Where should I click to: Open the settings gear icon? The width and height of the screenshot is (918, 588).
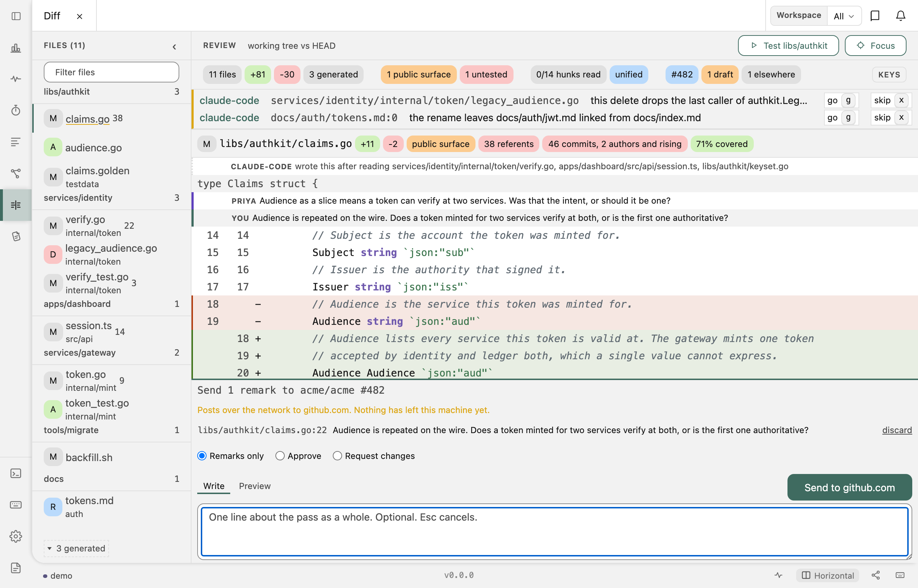pyautogui.click(x=16, y=536)
